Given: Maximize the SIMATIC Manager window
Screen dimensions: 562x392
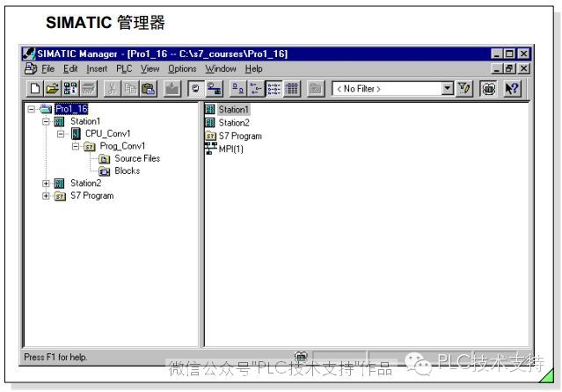Looking at the screenshot, I should (509, 54).
